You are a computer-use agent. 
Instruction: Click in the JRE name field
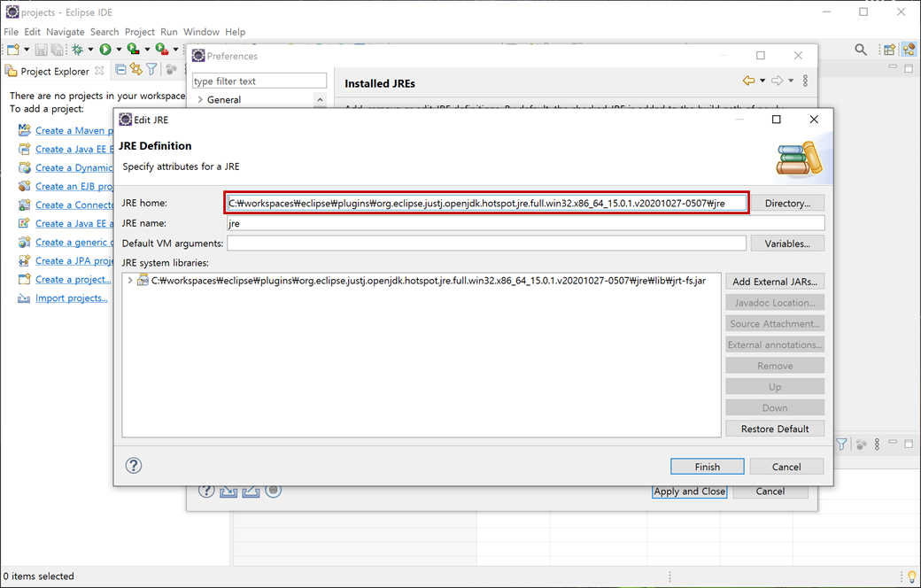pyautogui.click(x=526, y=223)
